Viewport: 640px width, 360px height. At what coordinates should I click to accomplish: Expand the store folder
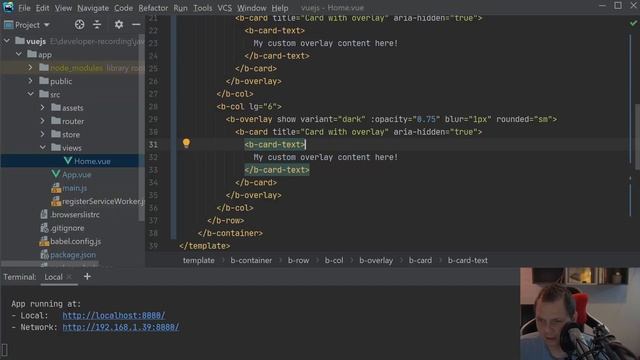42,134
